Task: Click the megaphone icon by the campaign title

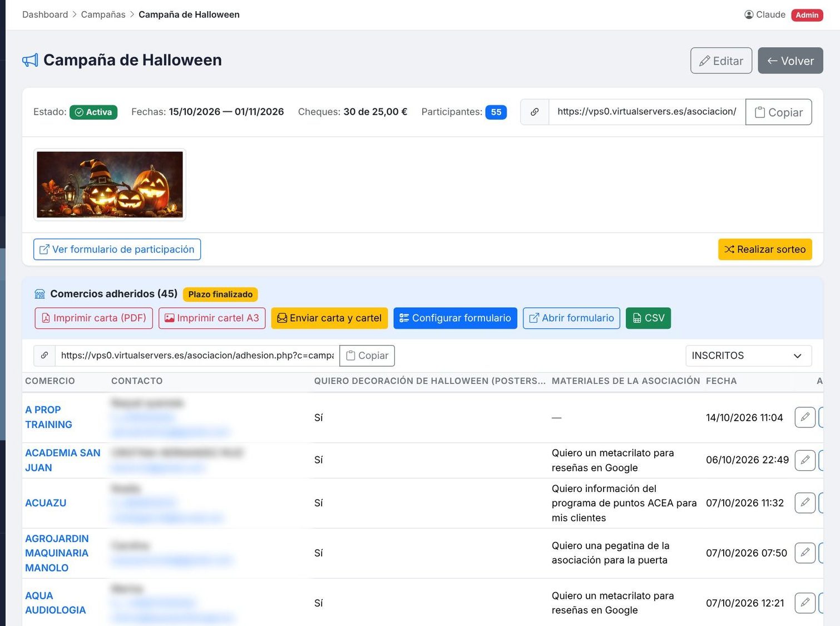Action: [x=30, y=60]
